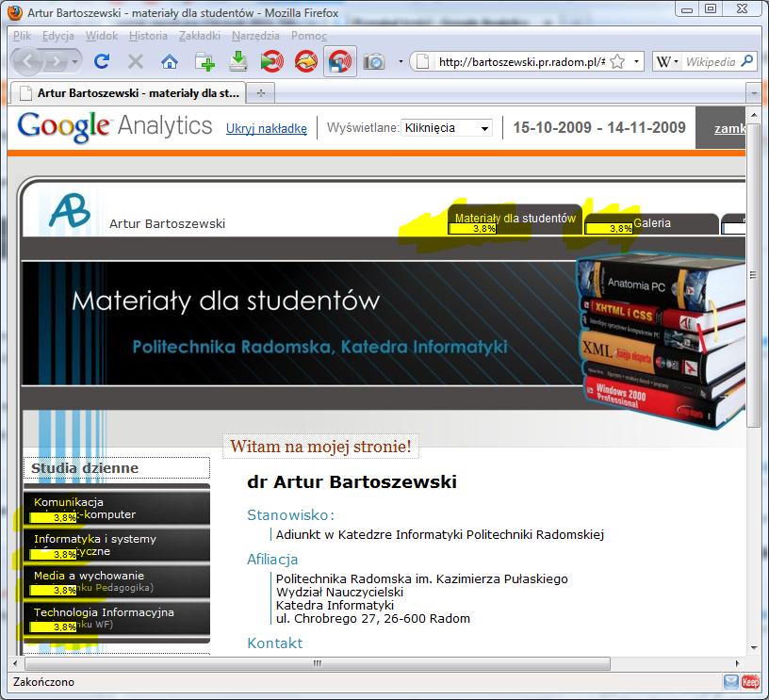Open Technologia Informacyjna menu item
The height and width of the screenshot is (700, 769).
tap(117, 619)
